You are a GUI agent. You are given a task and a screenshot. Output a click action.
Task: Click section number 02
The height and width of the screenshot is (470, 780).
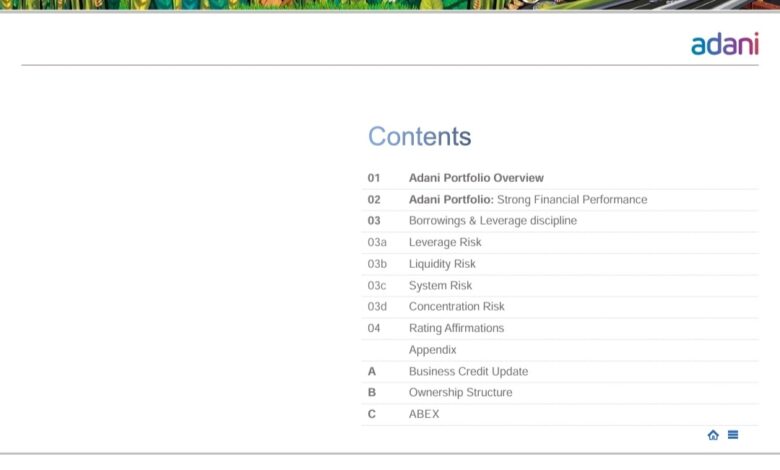pos(374,199)
